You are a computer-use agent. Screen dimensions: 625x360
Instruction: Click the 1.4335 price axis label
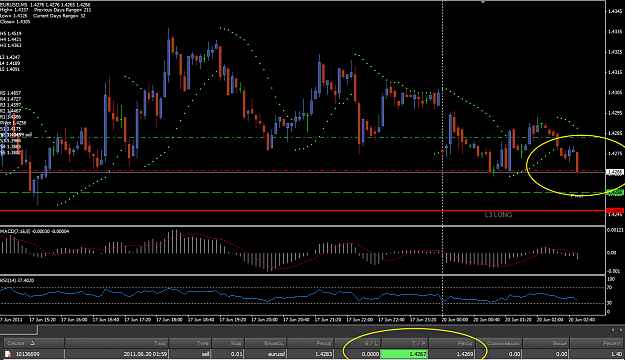[616, 31]
